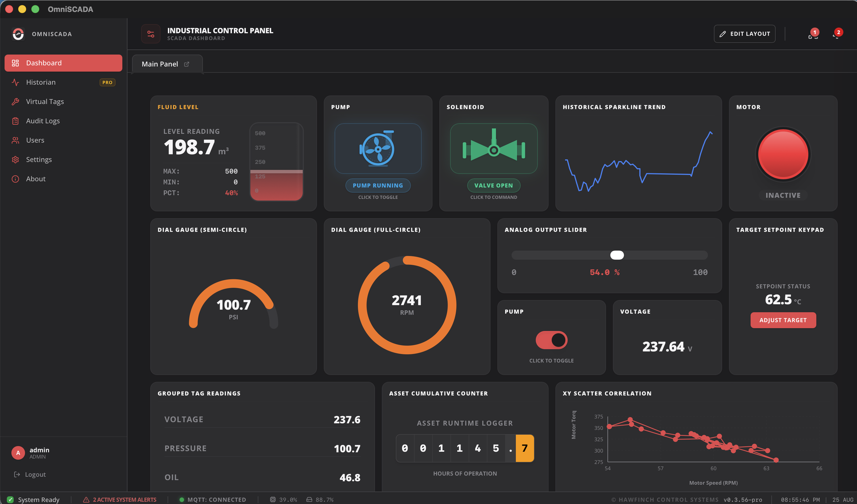Click the control panel sliders icon in header

pyautogui.click(x=150, y=34)
